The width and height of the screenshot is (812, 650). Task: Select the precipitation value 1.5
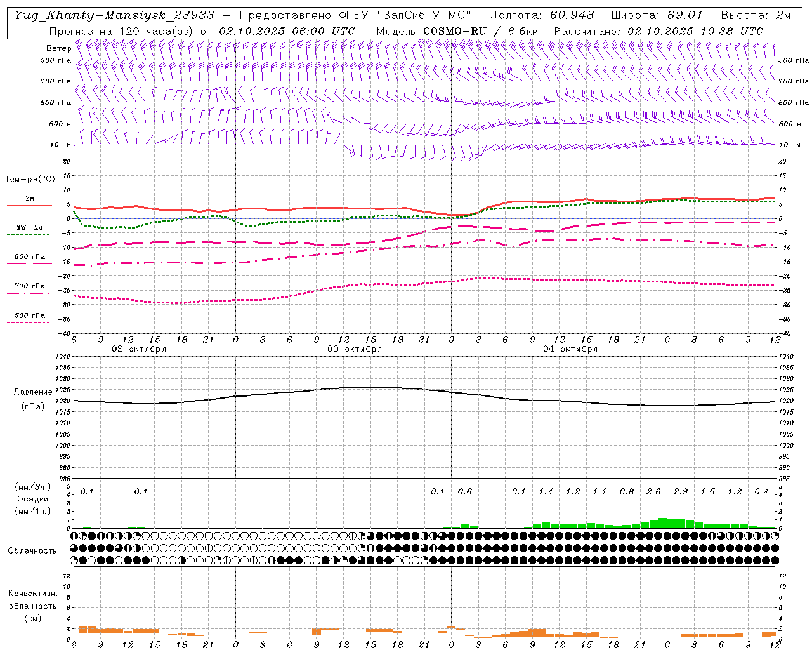707,491
